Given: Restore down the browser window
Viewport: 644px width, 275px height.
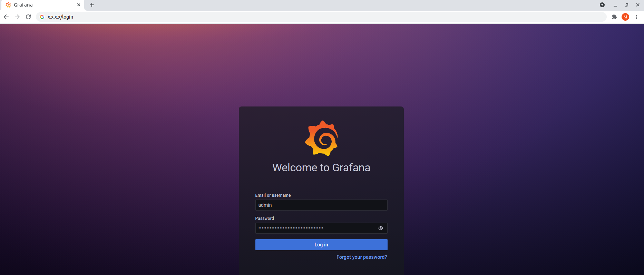Looking at the screenshot, I should pos(626,5).
